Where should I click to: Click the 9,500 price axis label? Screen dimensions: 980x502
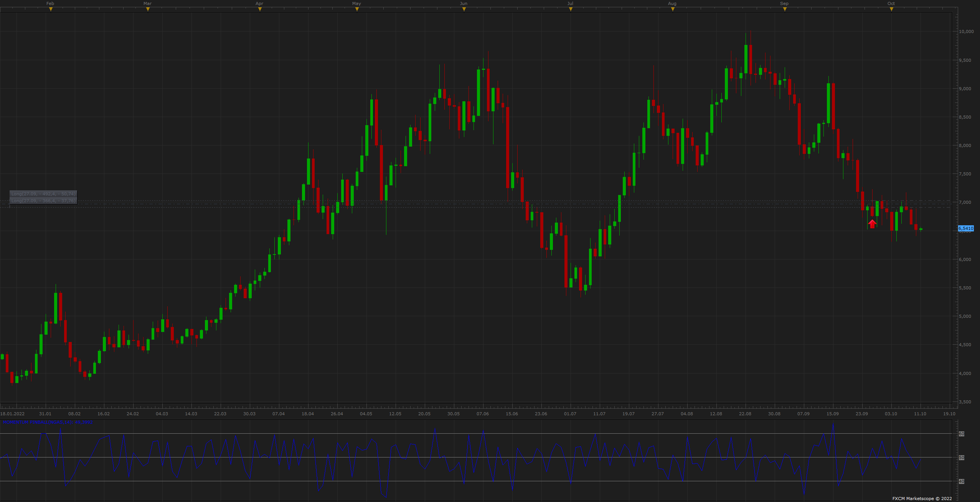tap(965, 60)
